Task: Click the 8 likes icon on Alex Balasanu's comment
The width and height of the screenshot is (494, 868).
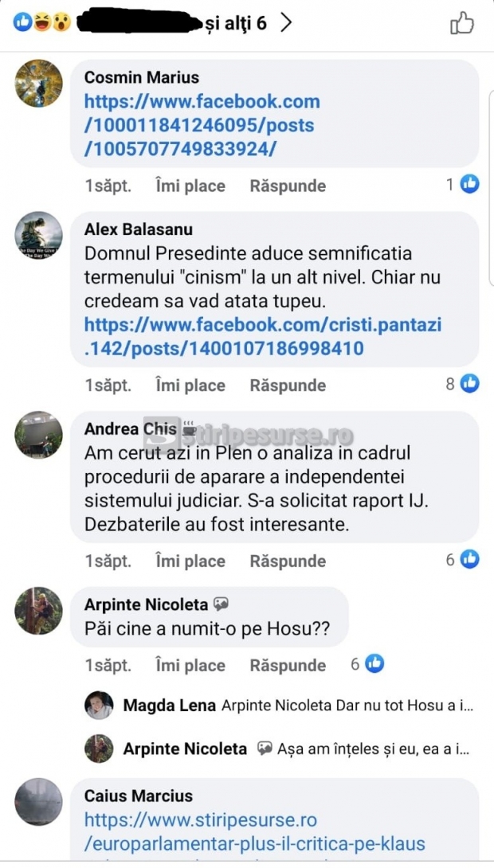Action: pyautogui.click(x=469, y=383)
